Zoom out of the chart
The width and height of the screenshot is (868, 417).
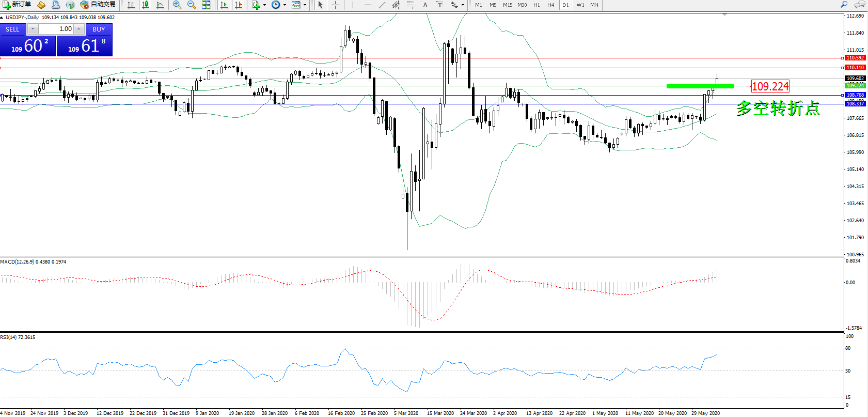tap(192, 5)
